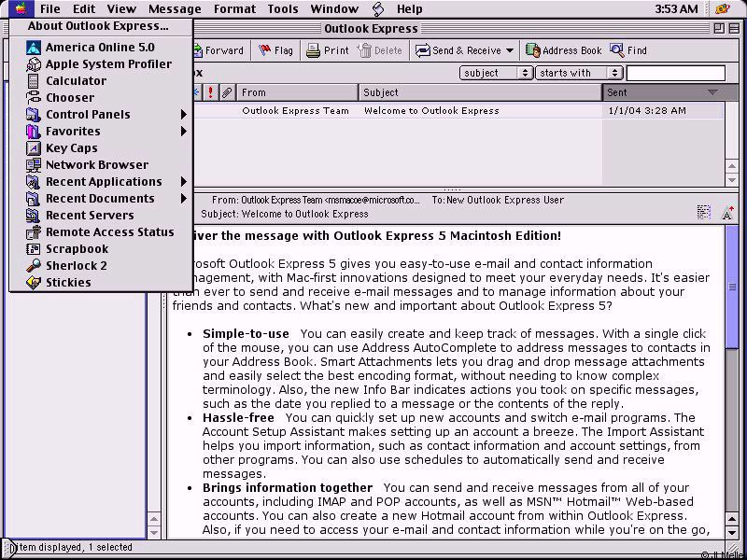Open the Send & Receive dropdown arrow
Image resolution: width=747 pixels, height=560 pixels.
(x=510, y=50)
